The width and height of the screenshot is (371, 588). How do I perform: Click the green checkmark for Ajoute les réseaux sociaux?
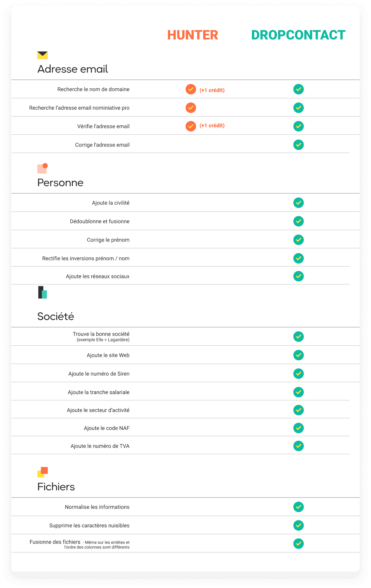298,276
